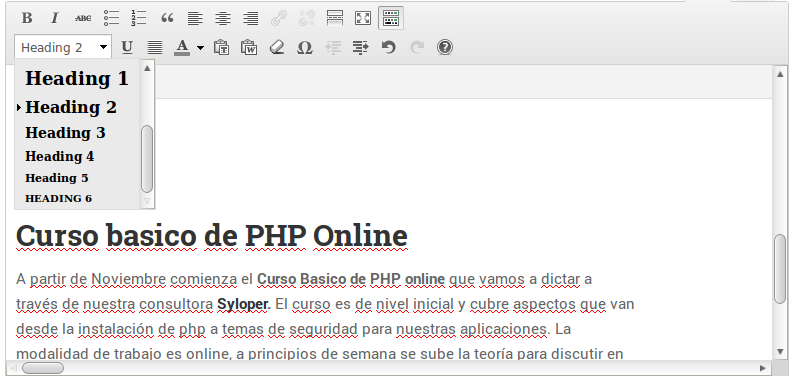The image size is (792, 376).
Task: Toggle italic formatting
Action: (55, 18)
